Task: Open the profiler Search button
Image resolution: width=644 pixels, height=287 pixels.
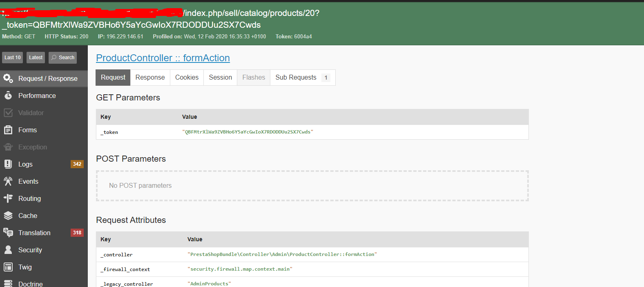Action: pos(62,58)
